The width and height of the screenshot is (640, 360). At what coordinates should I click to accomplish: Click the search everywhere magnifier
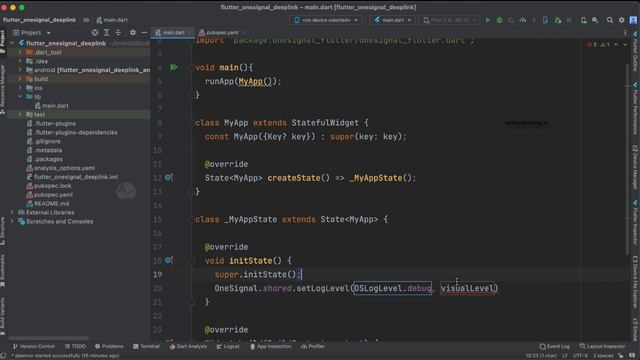(610, 20)
